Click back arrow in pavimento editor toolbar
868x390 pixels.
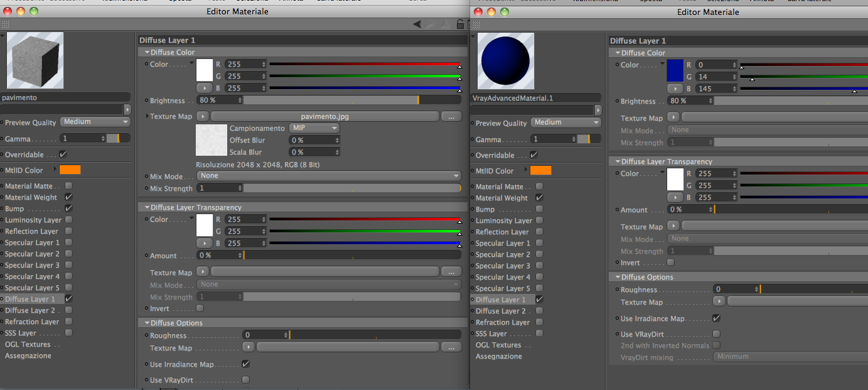[417, 24]
